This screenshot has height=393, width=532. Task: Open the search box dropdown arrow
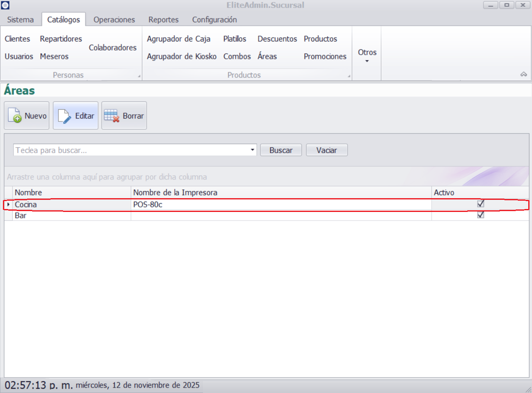252,150
